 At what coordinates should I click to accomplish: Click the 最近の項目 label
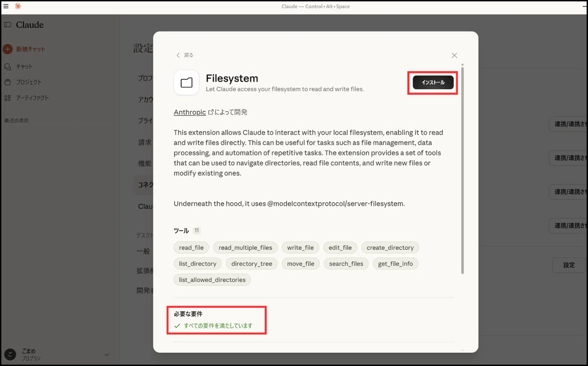pos(17,121)
